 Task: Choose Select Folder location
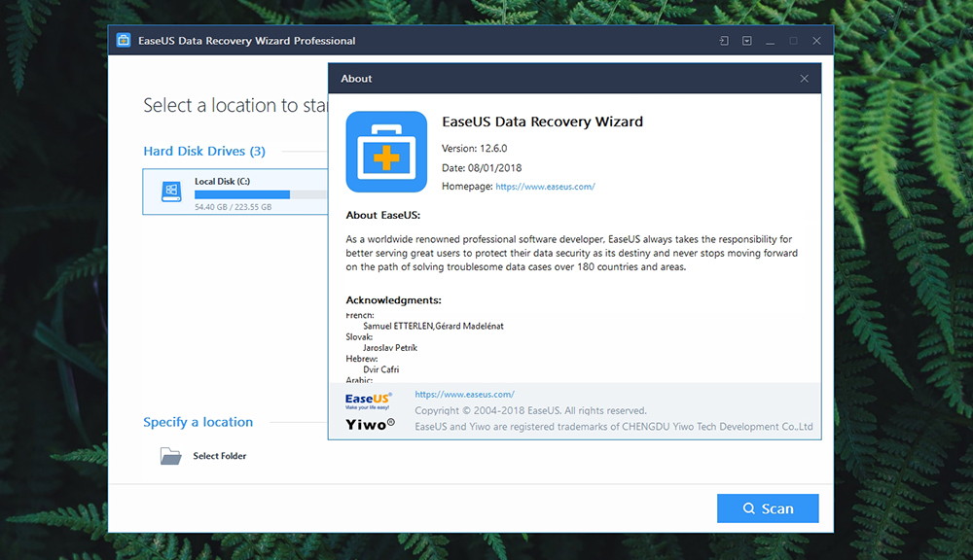coord(203,456)
